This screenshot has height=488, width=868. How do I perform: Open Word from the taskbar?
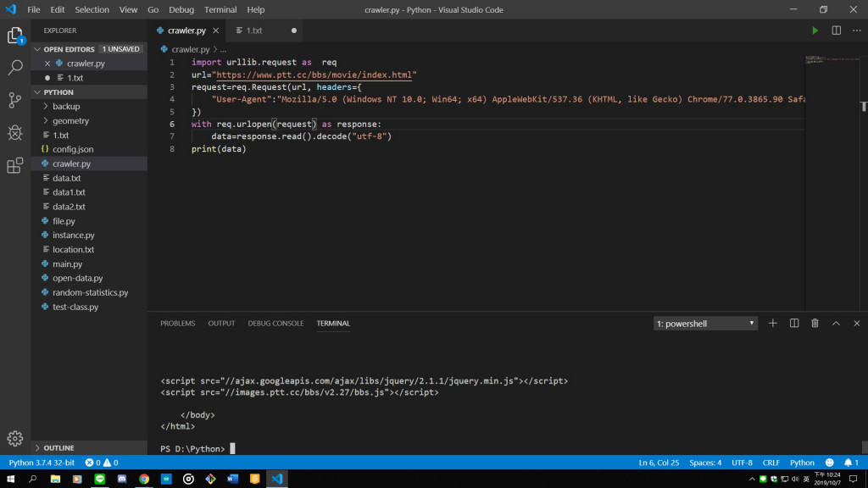[x=232, y=480]
